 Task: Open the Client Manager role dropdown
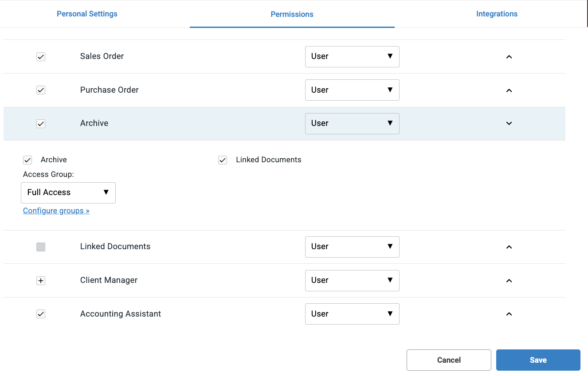click(352, 281)
